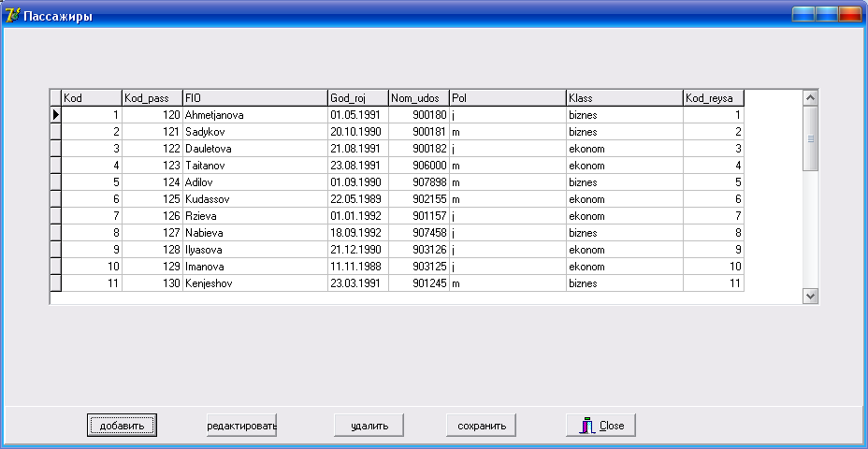Click the FIO column header
This screenshot has height=449, width=868.
click(x=255, y=98)
